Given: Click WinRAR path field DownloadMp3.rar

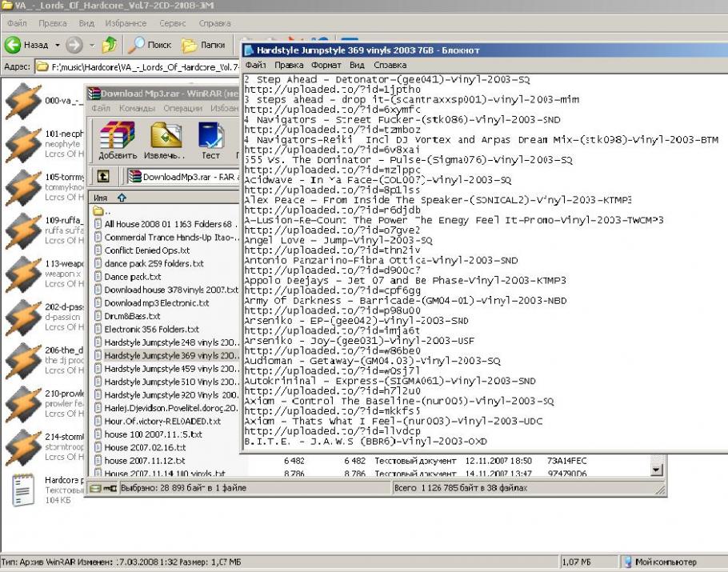Looking at the screenshot, I should click(183, 177).
